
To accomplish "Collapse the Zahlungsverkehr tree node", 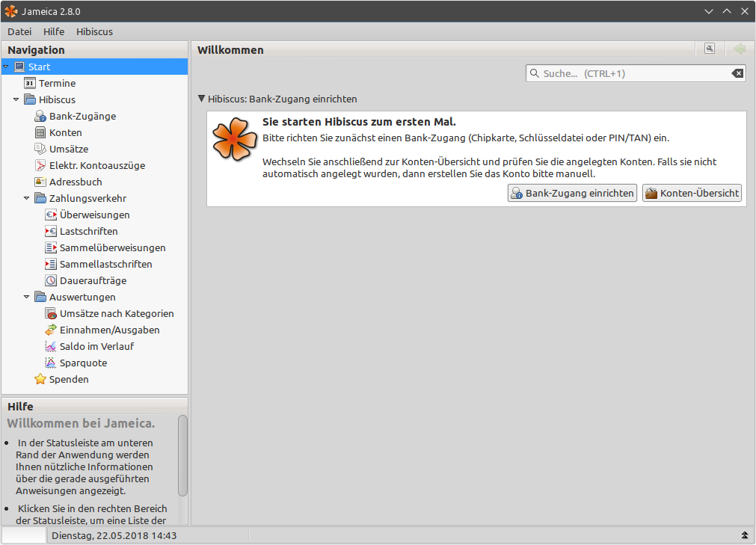I will click(26, 198).
